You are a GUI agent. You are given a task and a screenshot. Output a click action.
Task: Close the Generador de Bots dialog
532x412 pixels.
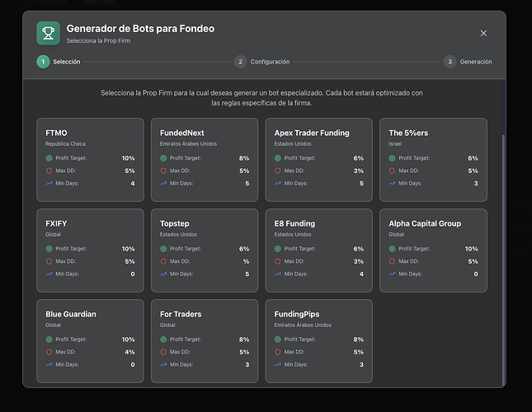(483, 33)
